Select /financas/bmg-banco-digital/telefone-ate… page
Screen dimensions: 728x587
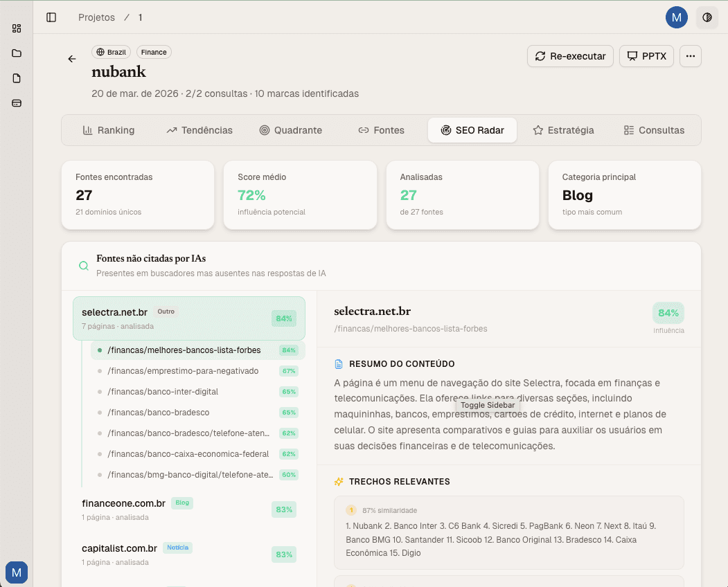(x=198, y=475)
